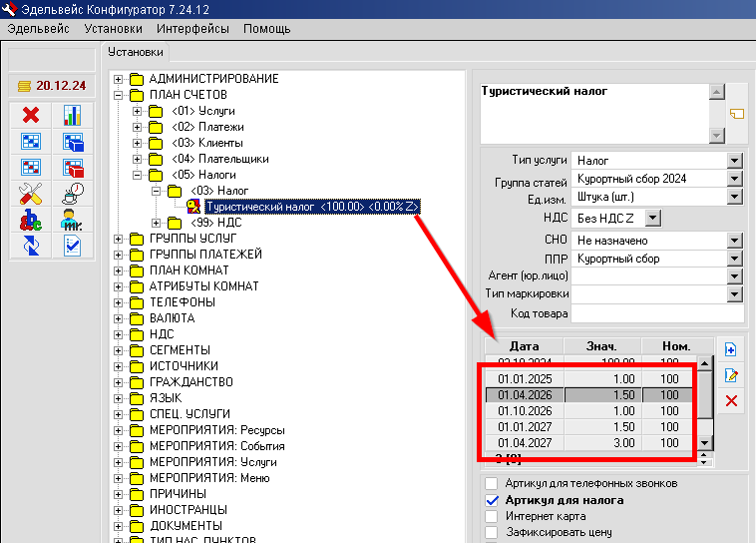The height and width of the screenshot is (543, 756).
Task: Open the 'Помощь' menu
Action: pyautogui.click(x=266, y=29)
